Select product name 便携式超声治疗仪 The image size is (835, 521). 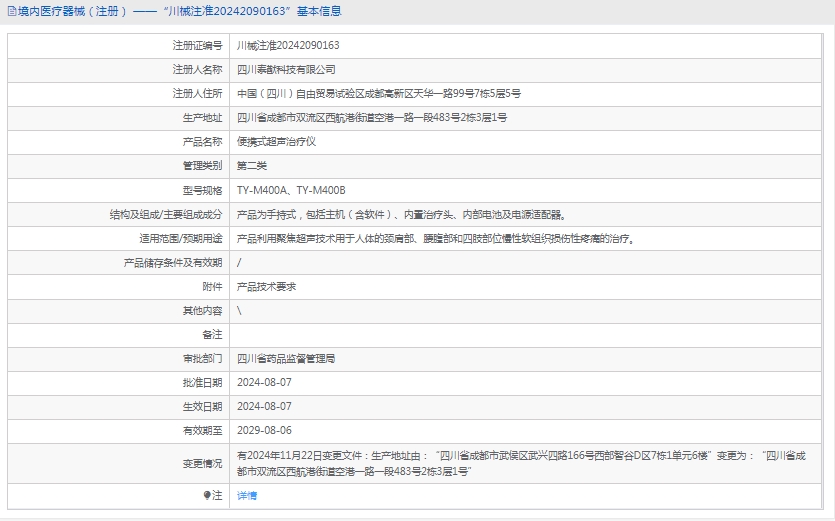click(x=276, y=142)
